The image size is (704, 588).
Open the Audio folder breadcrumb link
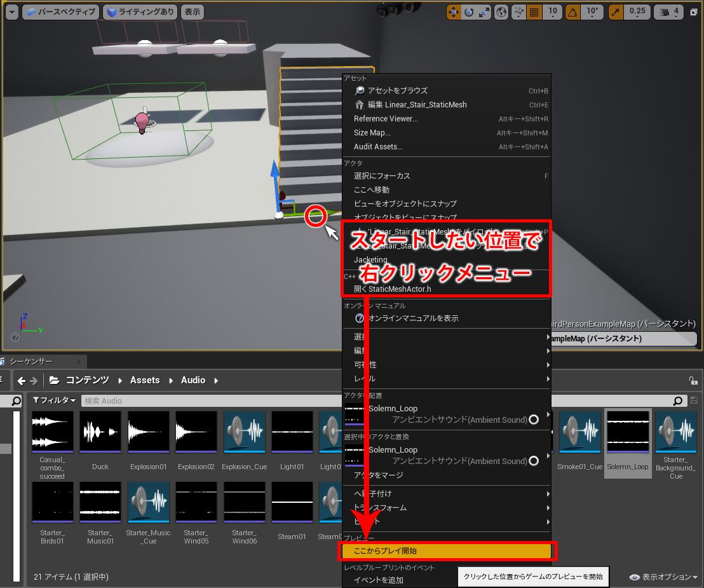193,380
